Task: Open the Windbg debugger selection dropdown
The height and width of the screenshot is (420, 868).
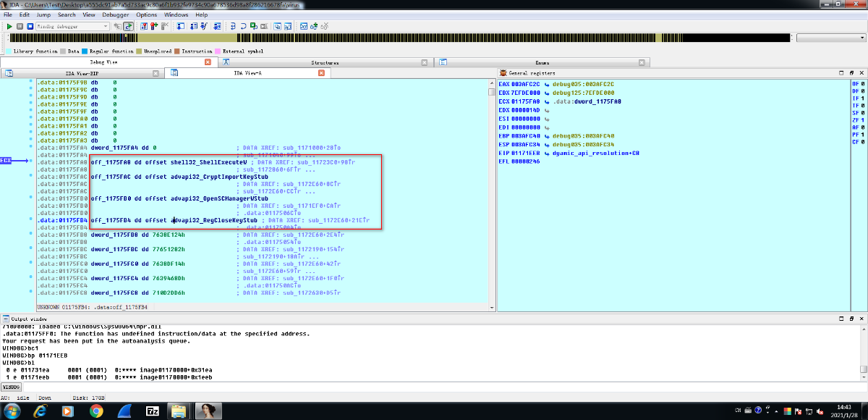Action: [x=71, y=26]
